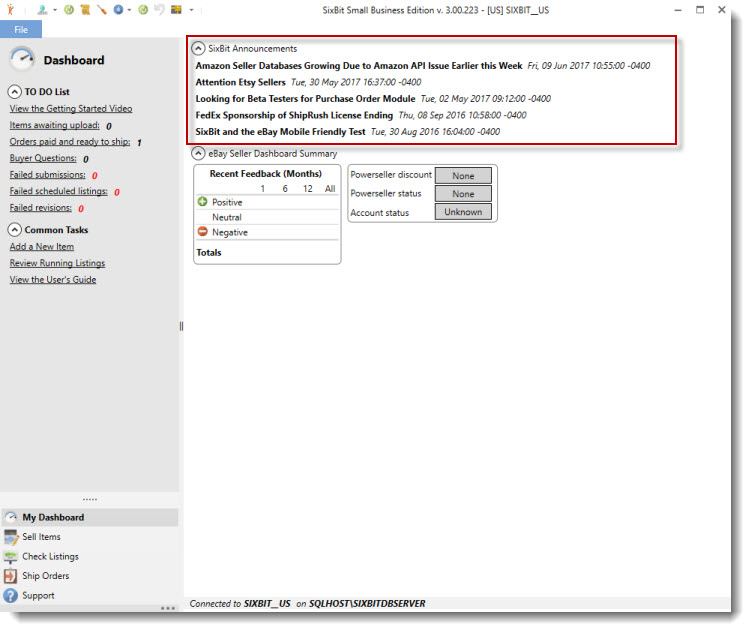Screen dimensions: 752x633
Task: Click the Neutral feedback row label
Action: [227, 217]
